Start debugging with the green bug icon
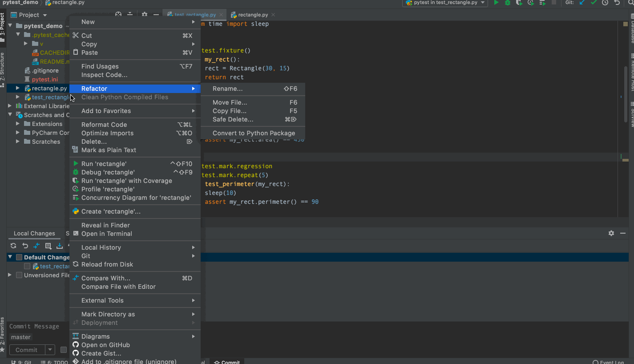Screen dimensions: 634x364 tap(508, 3)
